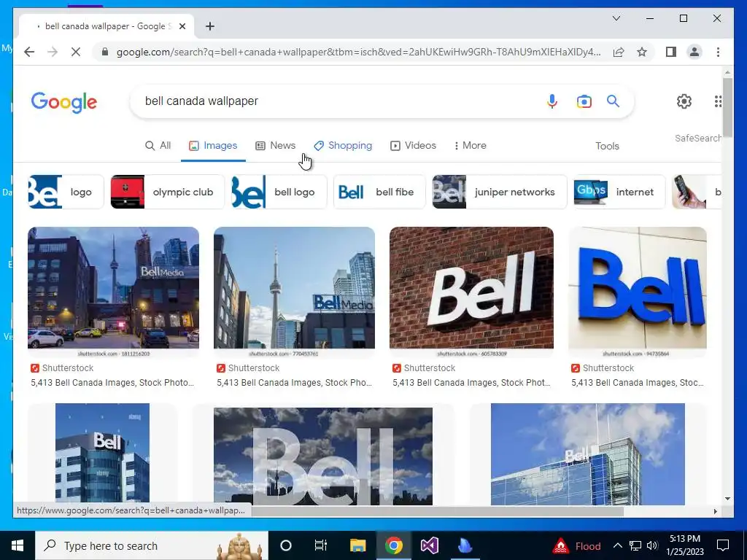Open the cloudy sky Bell letters image

(x=323, y=456)
